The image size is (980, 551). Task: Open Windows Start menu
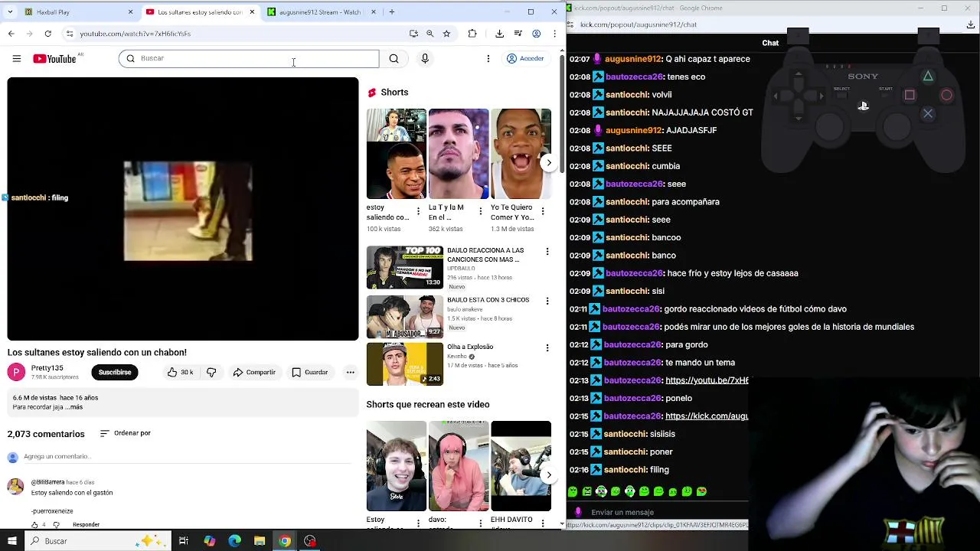[x=11, y=541]
